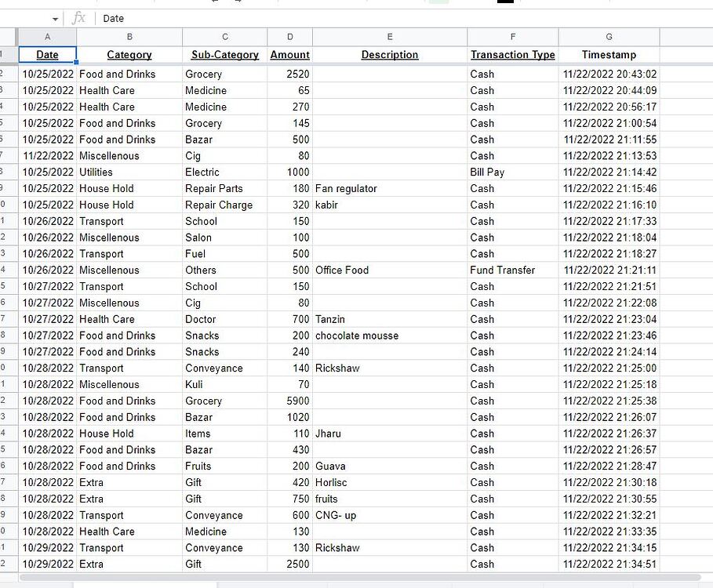
Task: Click the Amount header cell
Action: (289, 55)
